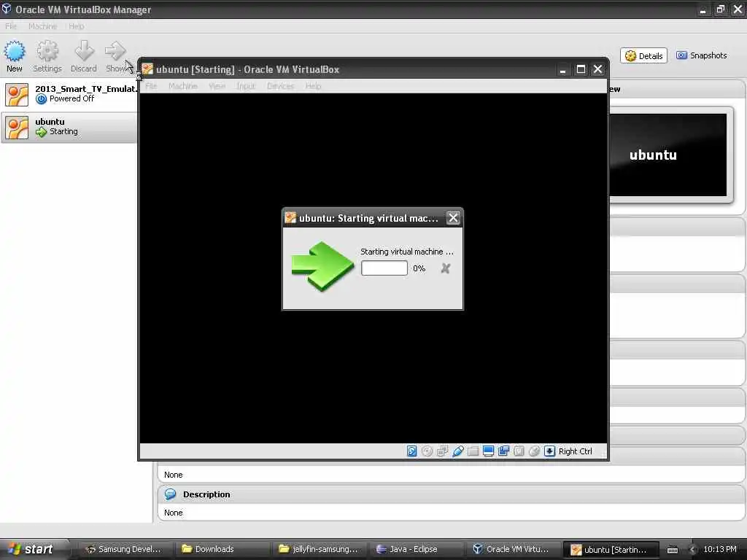Open Java - Eclipse taskbar button
Screen dimensions: 747x560
pyautogui.click(x=416, y=549)
